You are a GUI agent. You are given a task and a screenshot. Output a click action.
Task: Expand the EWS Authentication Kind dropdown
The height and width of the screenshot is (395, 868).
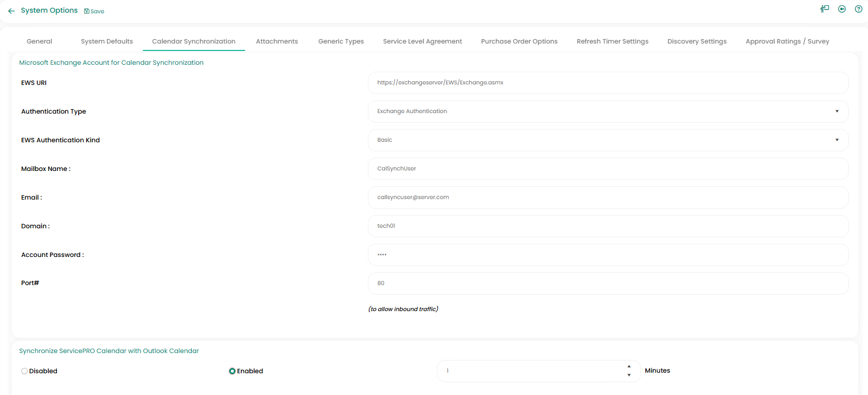pos(837,140)
